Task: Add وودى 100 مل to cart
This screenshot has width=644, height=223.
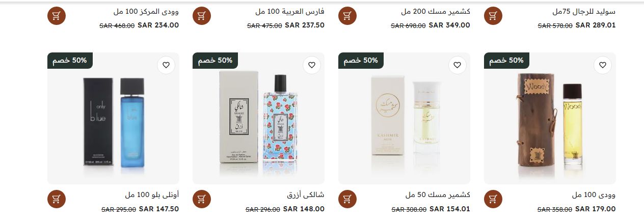Action: tap(493, 199)
